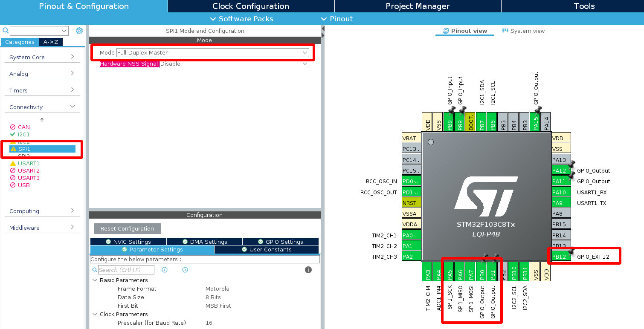Viewport: 644px width, 329px height.
Task: Select the VBAT pin on the chip
Action: (x=412, y=138)
